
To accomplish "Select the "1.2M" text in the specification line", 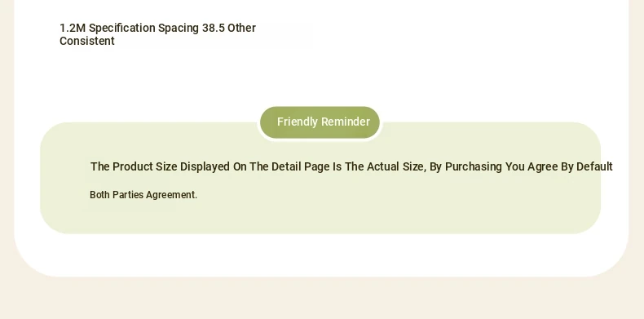I will pyautogui.click(x=73, y=28).
